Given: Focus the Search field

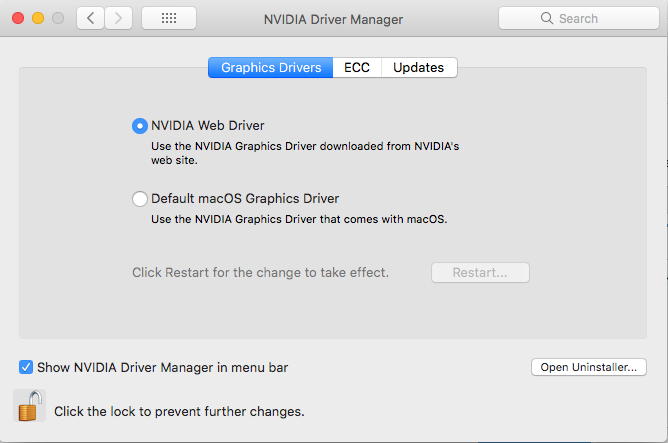Looking at the screenshot, I should [579, 18].
